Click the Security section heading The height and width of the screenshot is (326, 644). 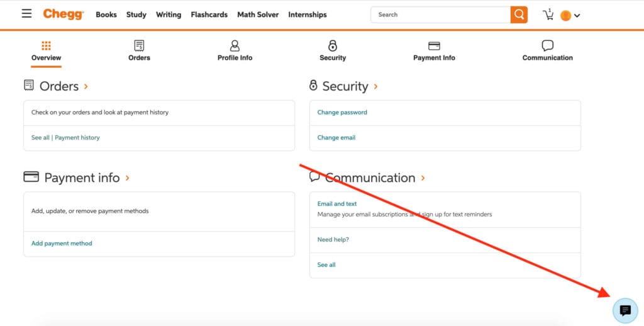click(345, 86)
